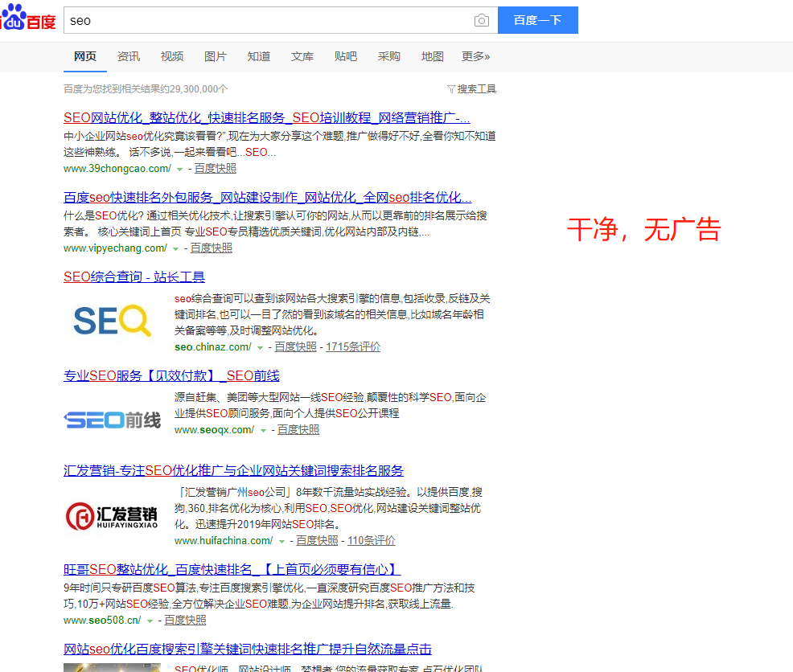
Task: Expand dropdown arrow next to www.vipyechang.com
Action: coord(175,248)
